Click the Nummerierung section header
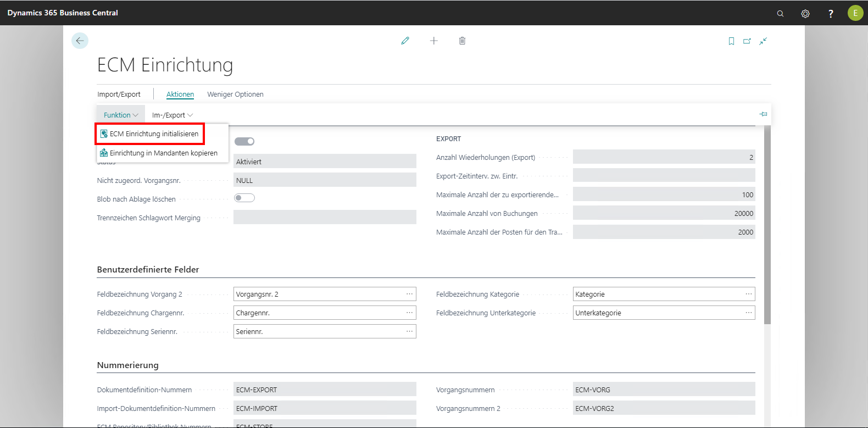 pyautogui.click(x=127, y=365)
